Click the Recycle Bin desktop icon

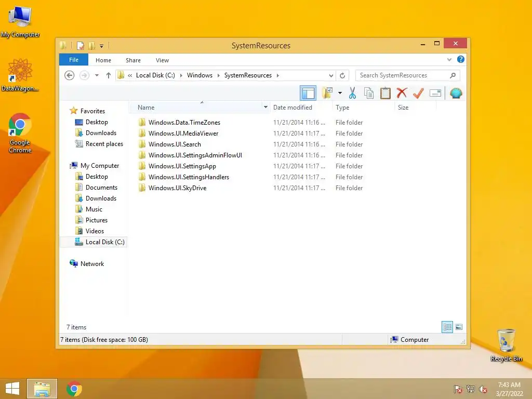(506, 345)
